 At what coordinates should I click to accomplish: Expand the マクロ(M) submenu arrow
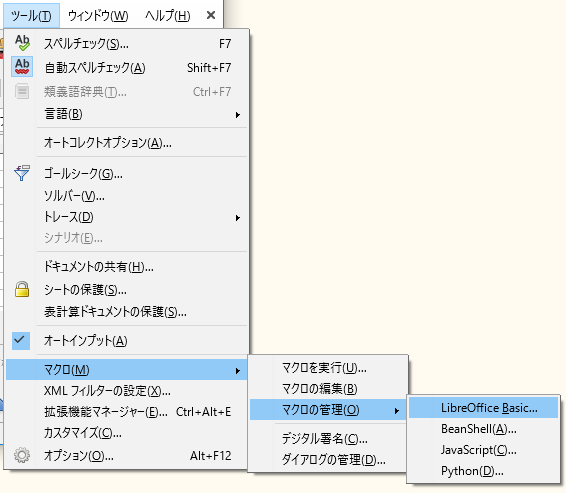tap(238, 371)
